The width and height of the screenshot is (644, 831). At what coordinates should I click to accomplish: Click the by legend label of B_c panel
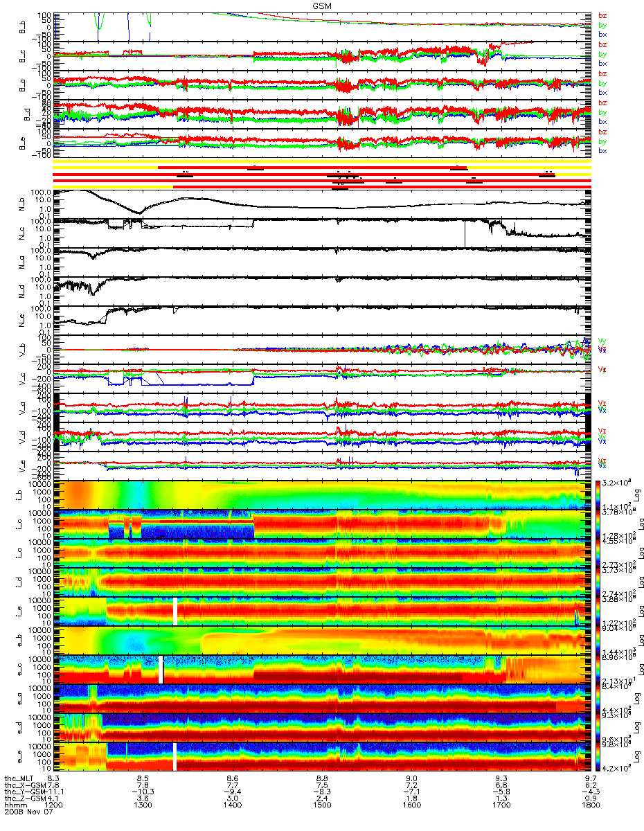tap(602, 54)
